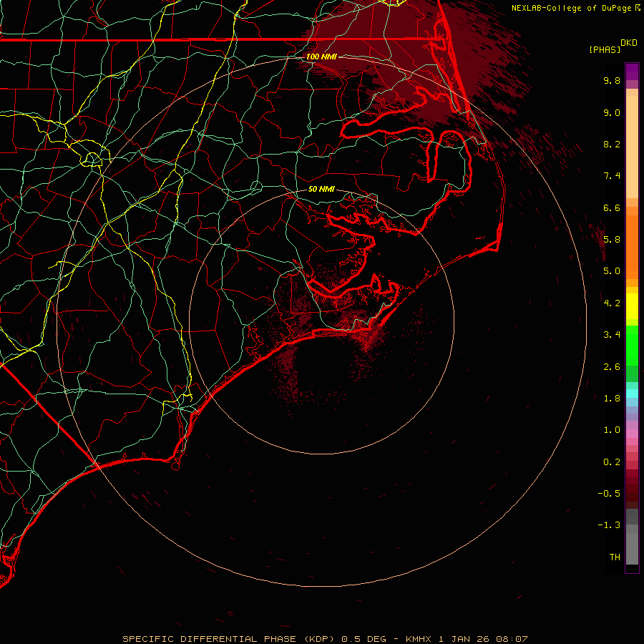
Task: Pick the cyan band of the color bar
Action: click(x=632, y=394)
